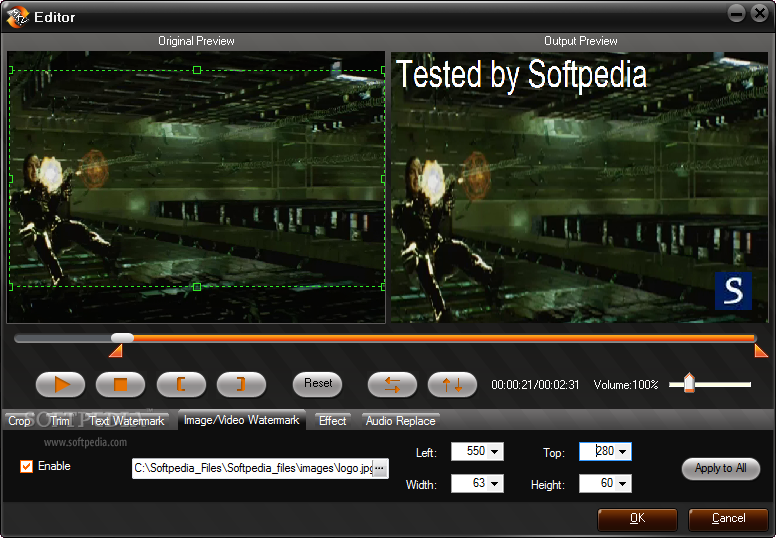776x538 pixels.
Task: Flip video horizontally with left-right arrows button
Action: (x=392, y=384)
